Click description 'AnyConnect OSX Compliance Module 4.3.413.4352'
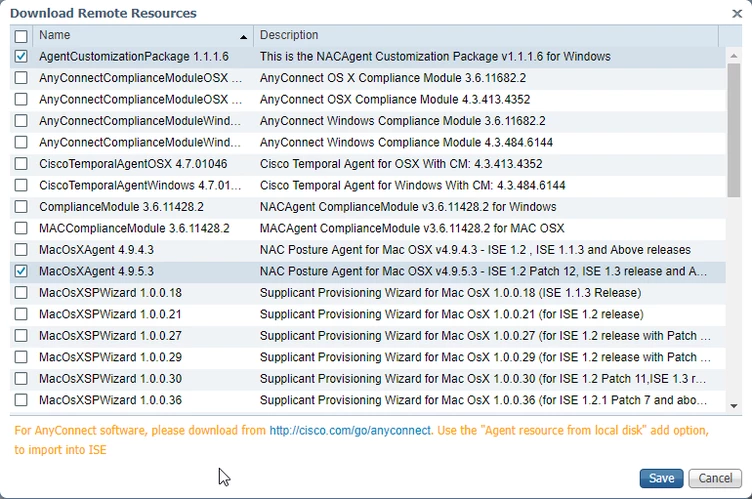Viewport: 752px width, 499px height. point(395,100)
